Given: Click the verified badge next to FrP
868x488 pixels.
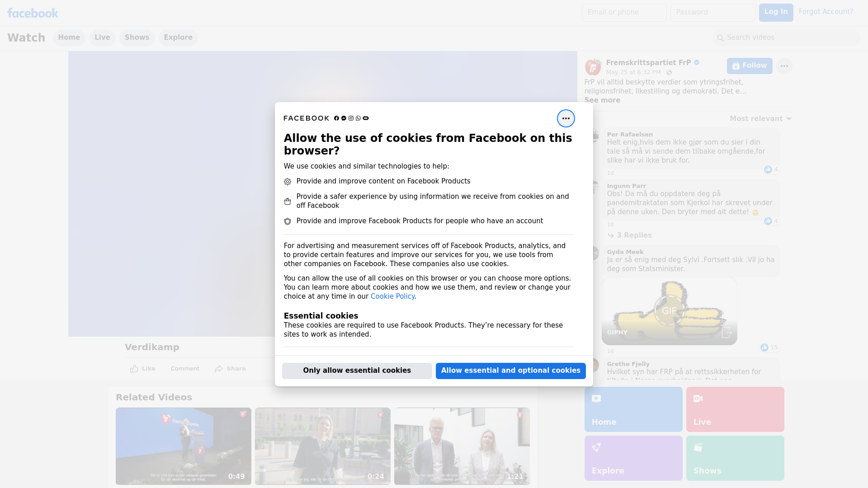Looking at the screenshot, I should click(x=697, y=63).
